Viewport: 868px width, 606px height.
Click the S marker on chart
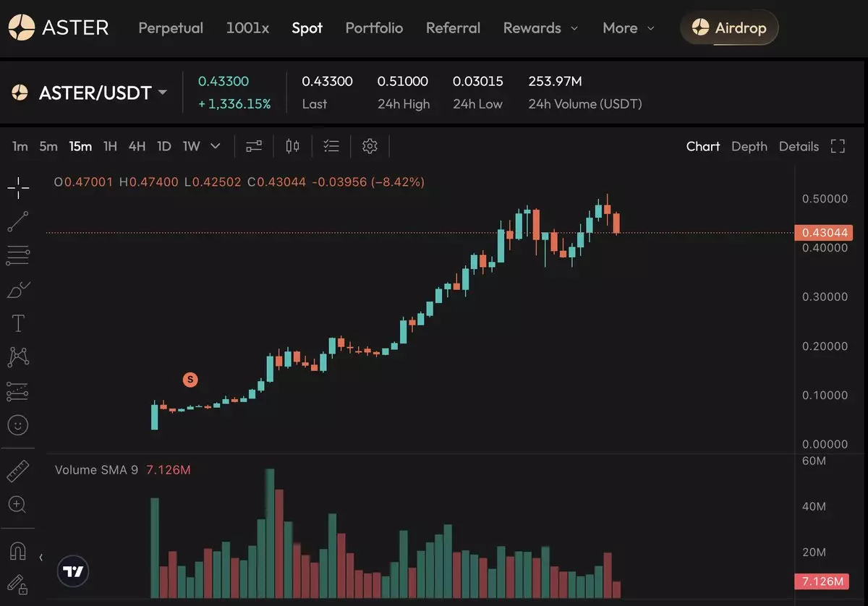pos(190,379)
